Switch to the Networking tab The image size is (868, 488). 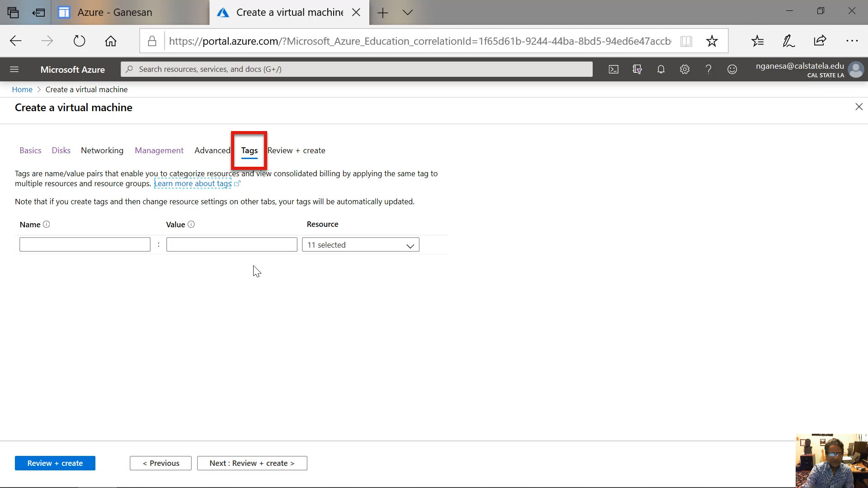click(102, 150)
